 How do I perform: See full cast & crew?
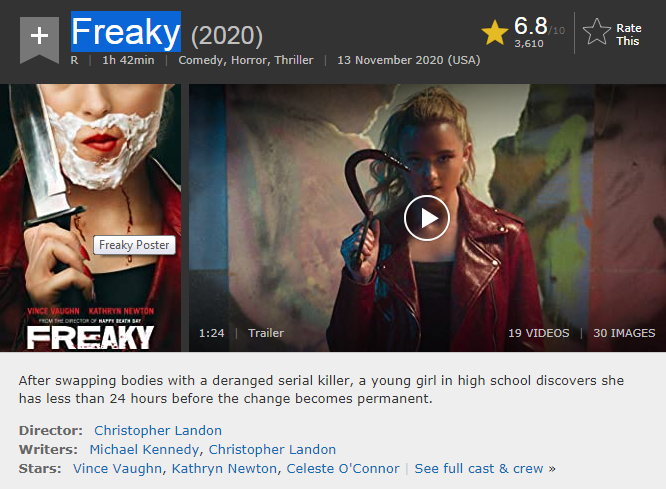[x=485, y=469]
